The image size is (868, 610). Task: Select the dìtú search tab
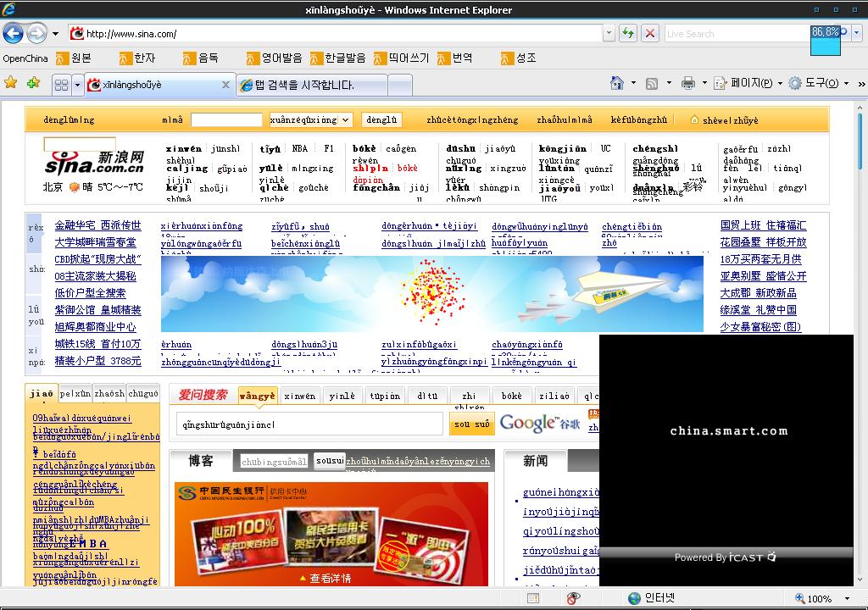[427, 396]
